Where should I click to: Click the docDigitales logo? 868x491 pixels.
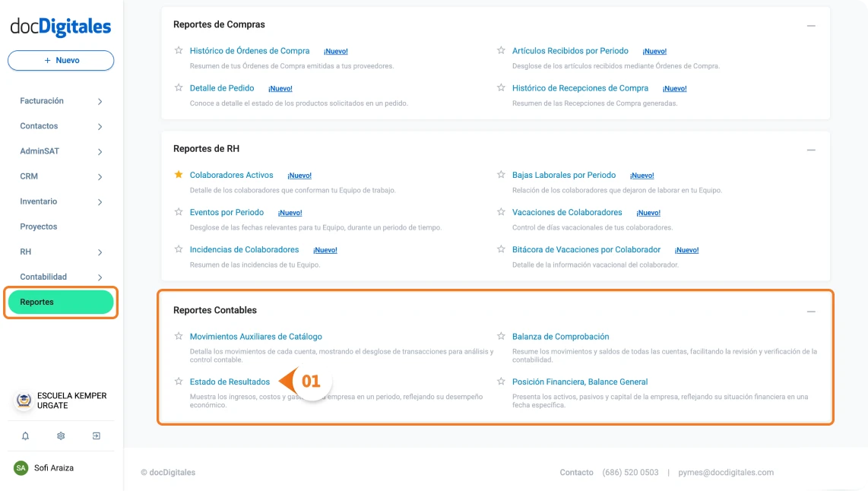tap(60, 26)
